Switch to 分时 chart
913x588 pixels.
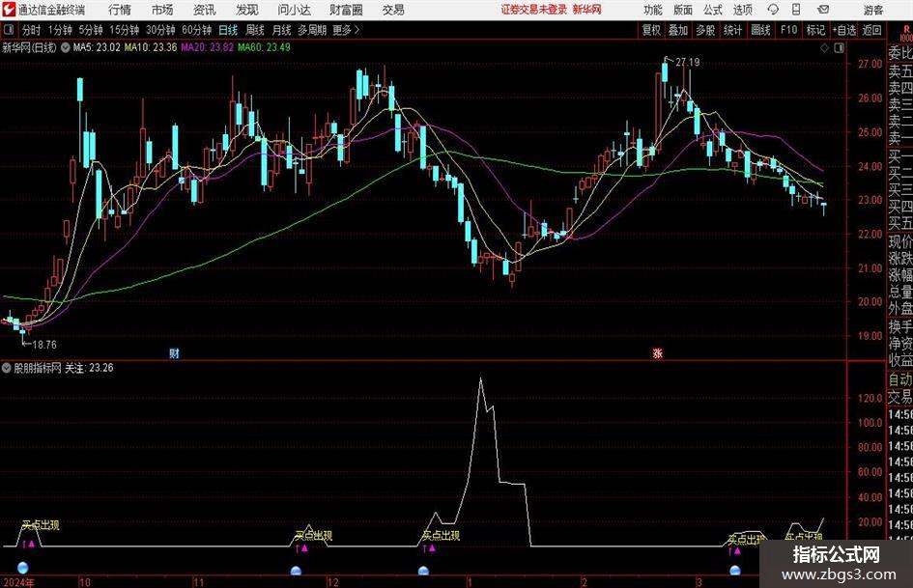[x=31, y=30]
